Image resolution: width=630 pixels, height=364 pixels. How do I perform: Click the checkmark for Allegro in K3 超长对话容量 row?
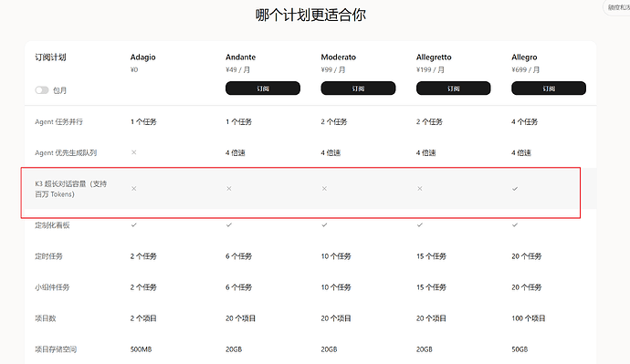[515, 189]
